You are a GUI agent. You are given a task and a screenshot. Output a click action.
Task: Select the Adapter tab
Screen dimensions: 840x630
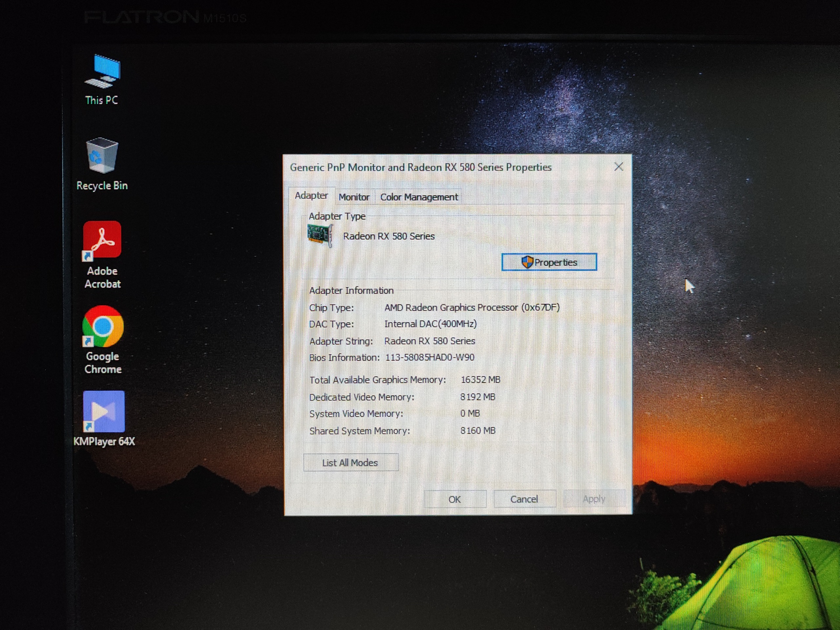311,196
